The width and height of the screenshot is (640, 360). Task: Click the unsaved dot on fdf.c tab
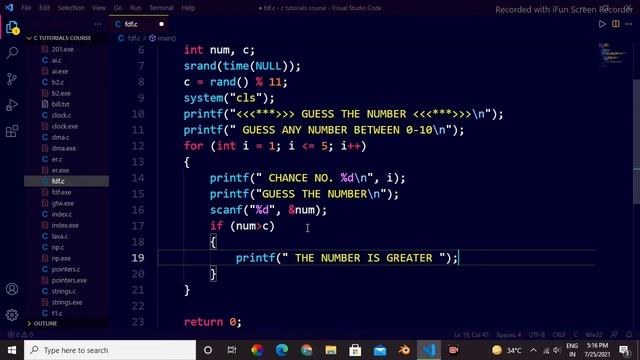point(161,24)
